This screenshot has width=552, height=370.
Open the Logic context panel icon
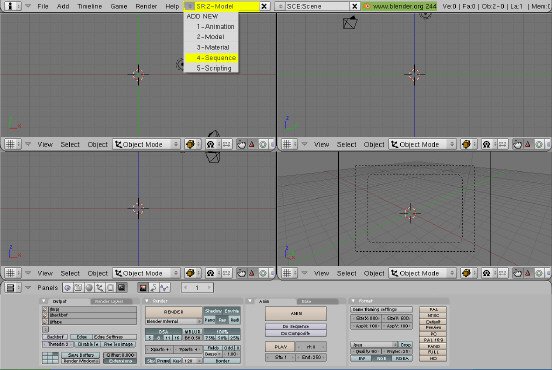point(67,288)
